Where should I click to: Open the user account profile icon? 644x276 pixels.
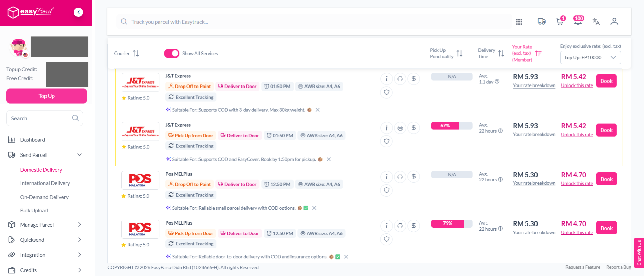click(614, 22)
